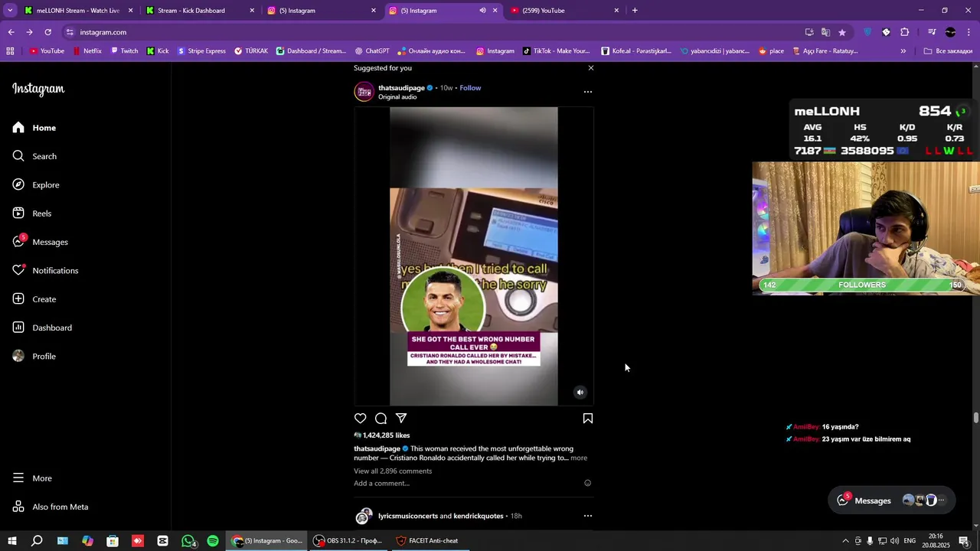Click translate page icon in address bar
Viewport: 980px width, 551px height.
click(825, 32)
